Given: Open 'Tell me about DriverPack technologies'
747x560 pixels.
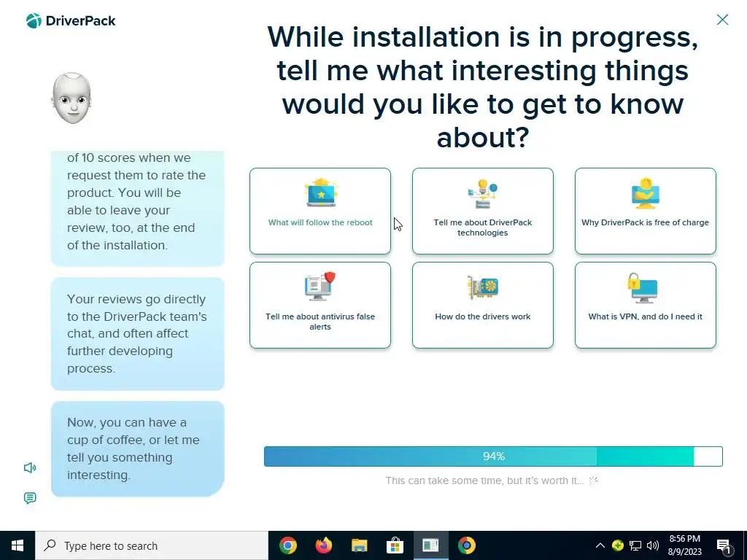Looking at the screenshot, I should point(483,211).
